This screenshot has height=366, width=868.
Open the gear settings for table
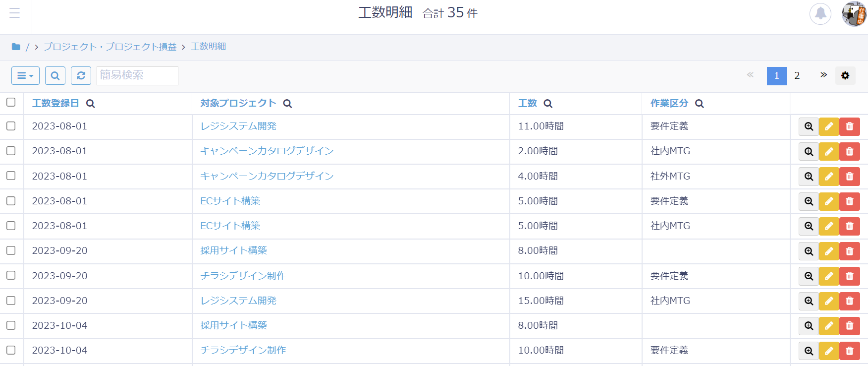pyautogui.click(x=845, y=76)
